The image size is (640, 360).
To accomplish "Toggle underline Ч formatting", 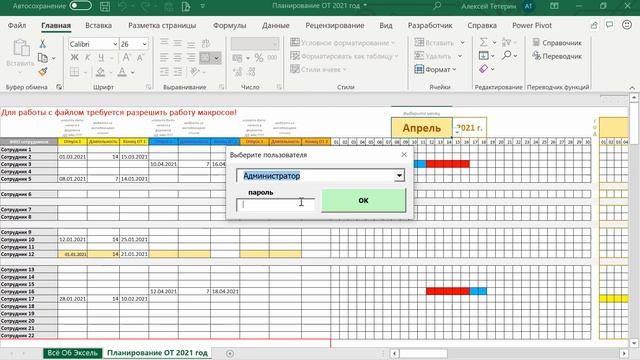I will tap(101, 58).
